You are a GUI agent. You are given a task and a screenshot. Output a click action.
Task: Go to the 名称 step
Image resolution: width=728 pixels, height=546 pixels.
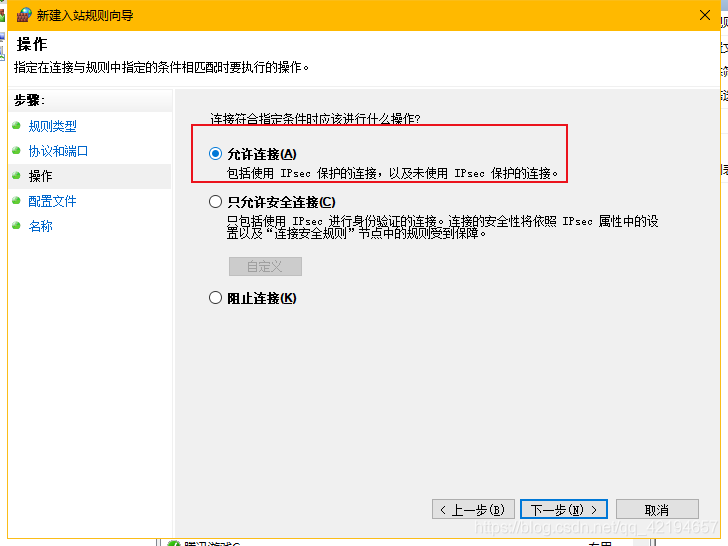coord(40,226)
